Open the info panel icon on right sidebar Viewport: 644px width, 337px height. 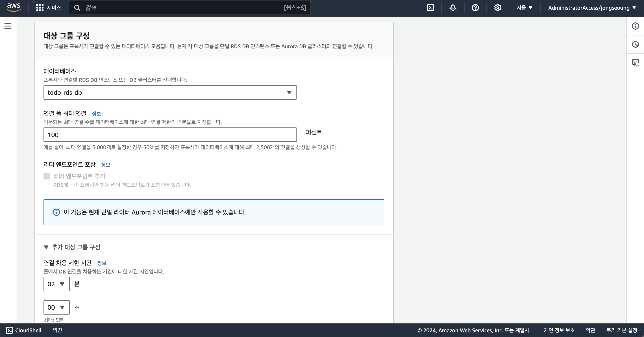pyautogui.click(x=635, y=26)
